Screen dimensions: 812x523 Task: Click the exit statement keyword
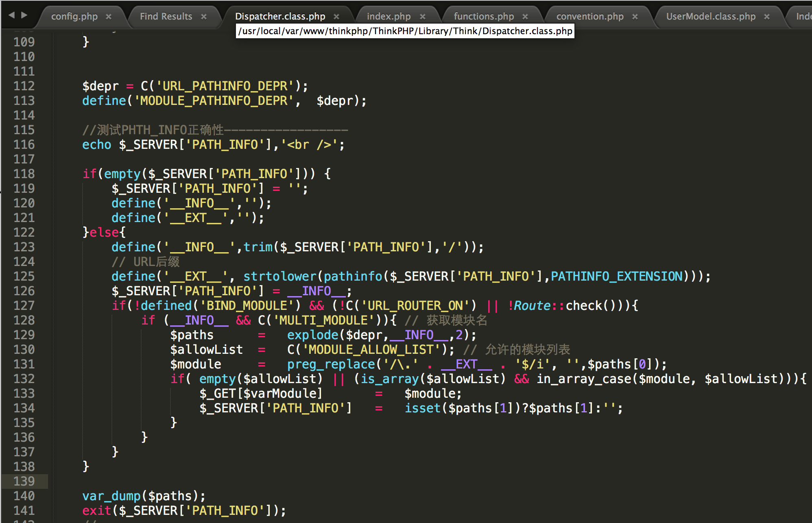97,510
